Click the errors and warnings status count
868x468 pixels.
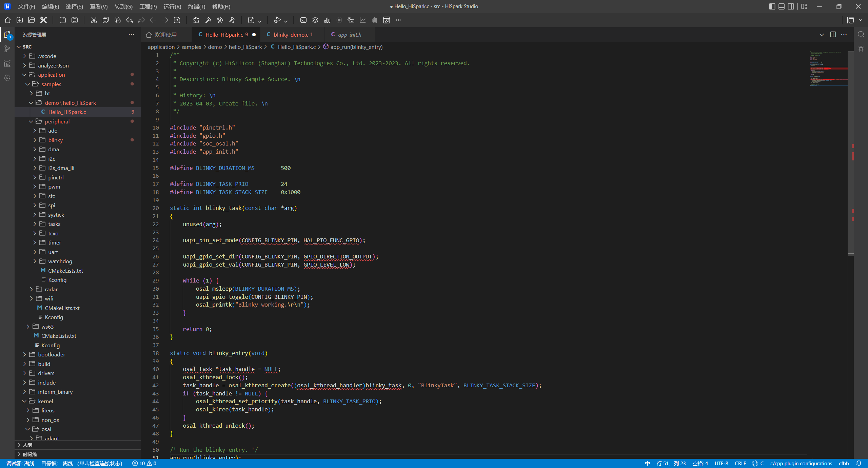pyautogui.click(x=144, y=463)
